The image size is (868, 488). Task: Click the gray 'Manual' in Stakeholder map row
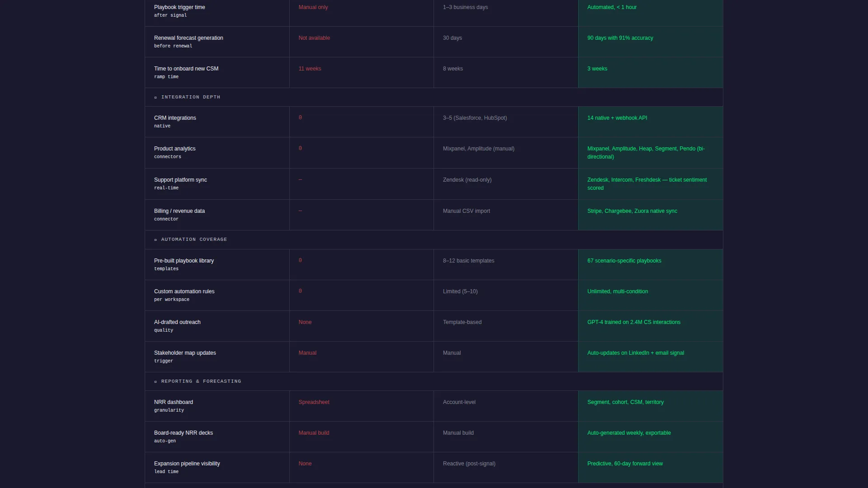(x=452, y=353)
